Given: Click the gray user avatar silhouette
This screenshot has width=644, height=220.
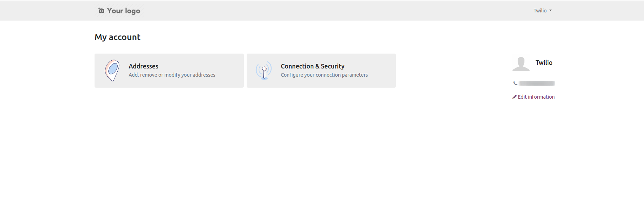Looking at the screenshot, I should point(521,64).
